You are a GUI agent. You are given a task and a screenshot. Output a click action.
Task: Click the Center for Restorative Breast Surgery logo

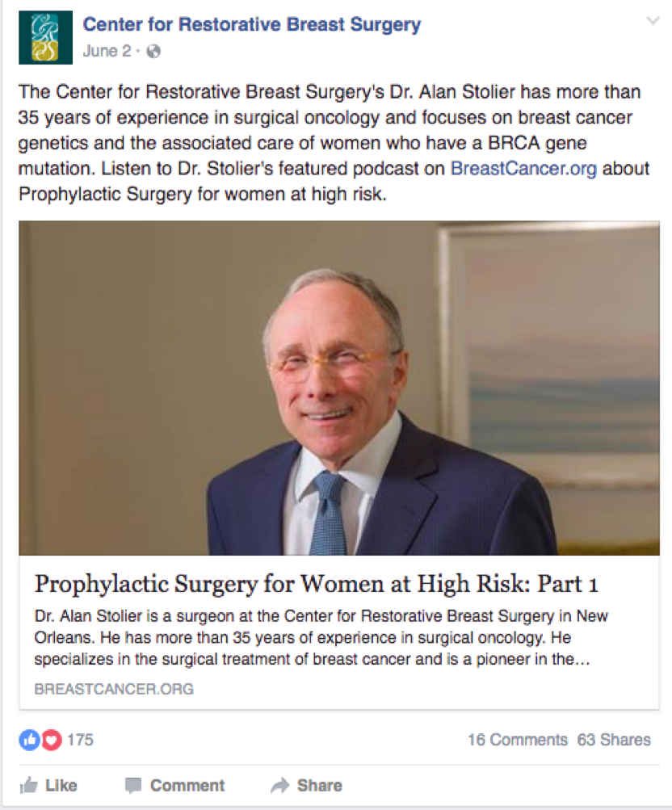point(39,38)
